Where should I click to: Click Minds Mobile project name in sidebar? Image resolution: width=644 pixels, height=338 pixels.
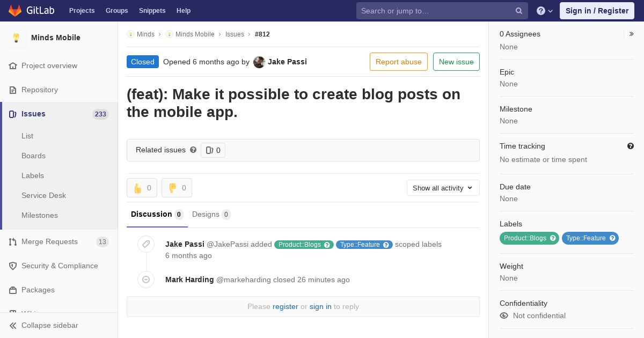click(x=56, y=38)
